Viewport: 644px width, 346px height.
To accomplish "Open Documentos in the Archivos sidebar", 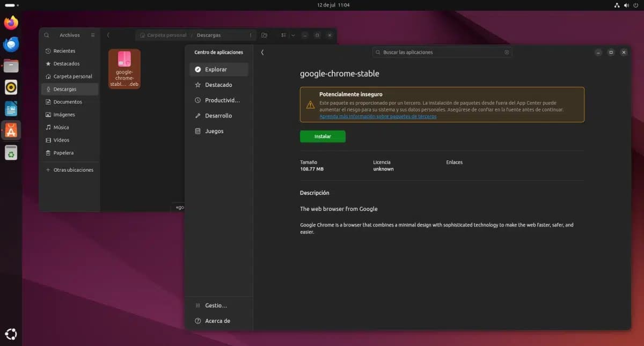I will 68,102.
